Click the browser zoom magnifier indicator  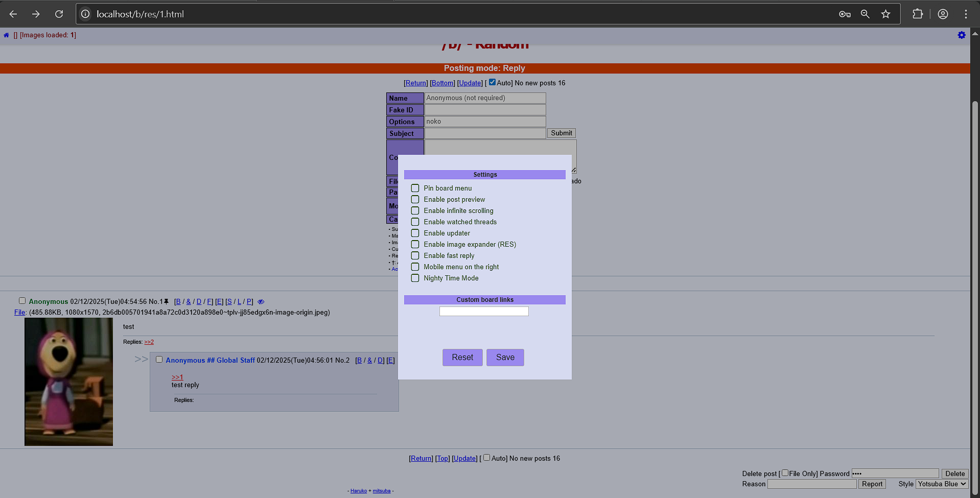pyautogui.click(x=865, y=14)
